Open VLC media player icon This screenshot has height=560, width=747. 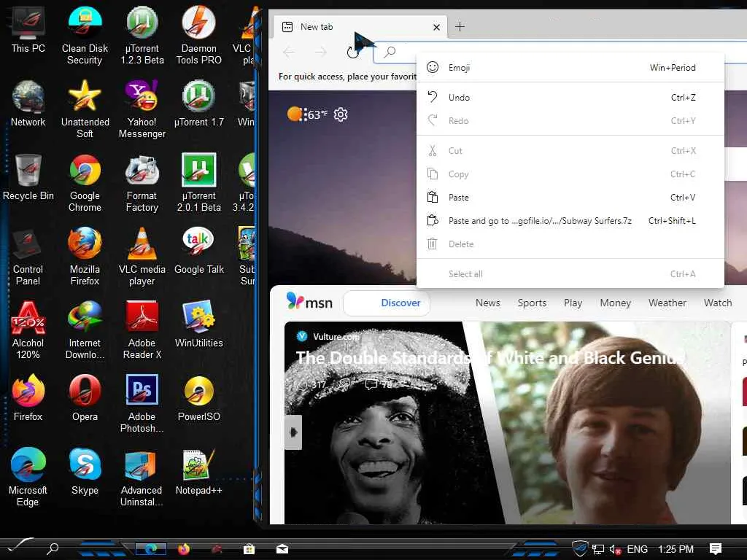click(142, 256)
